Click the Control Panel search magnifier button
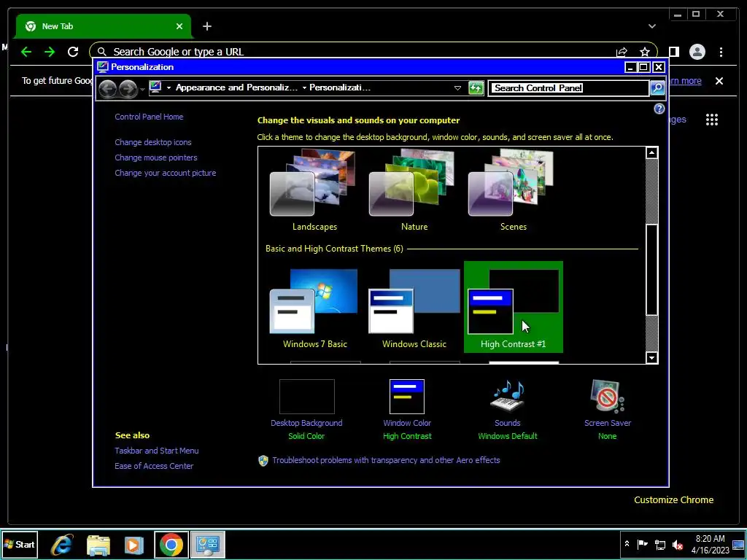This screenshot has height=560, width=747. coord(657,88)
